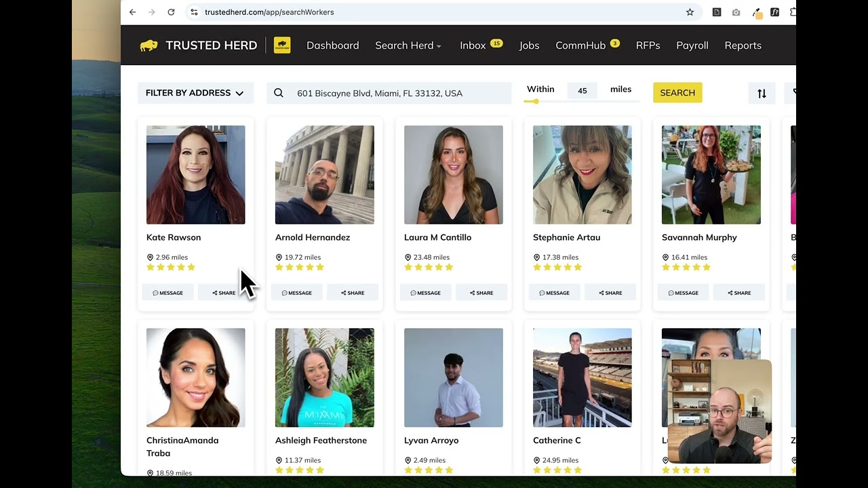Open Savannah Murphy's profile photo

point(711,175)
